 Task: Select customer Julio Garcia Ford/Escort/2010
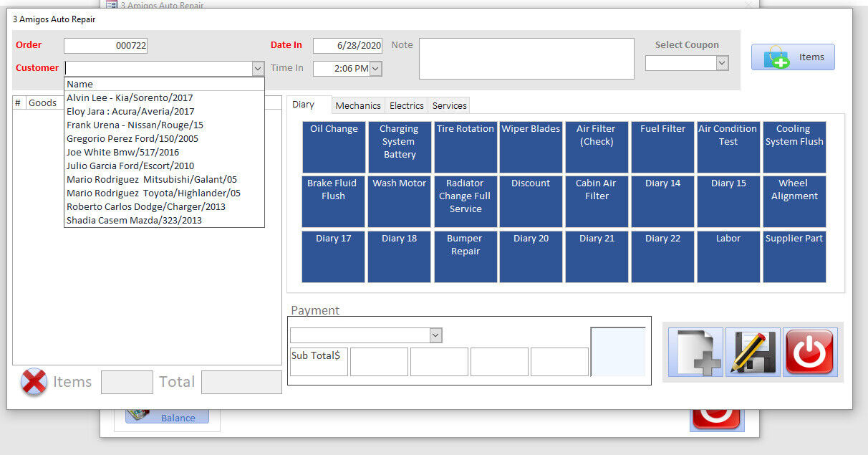(164, 166)
